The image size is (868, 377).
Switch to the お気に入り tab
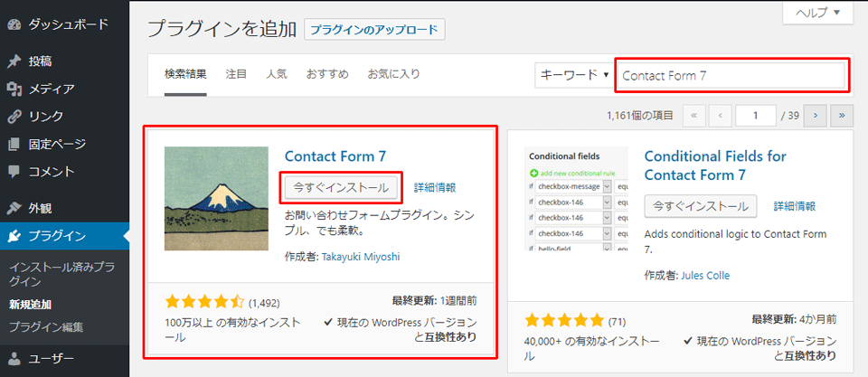coord(393,74)
